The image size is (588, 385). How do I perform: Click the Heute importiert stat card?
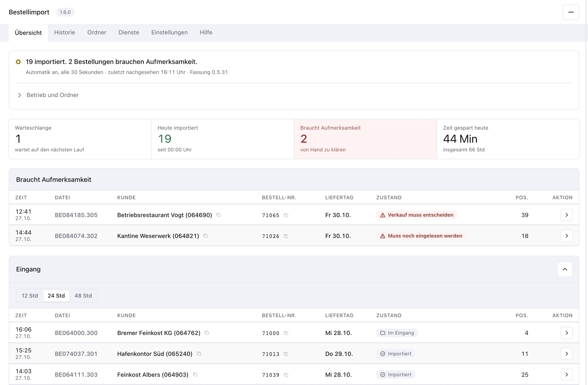pos(222,139)
